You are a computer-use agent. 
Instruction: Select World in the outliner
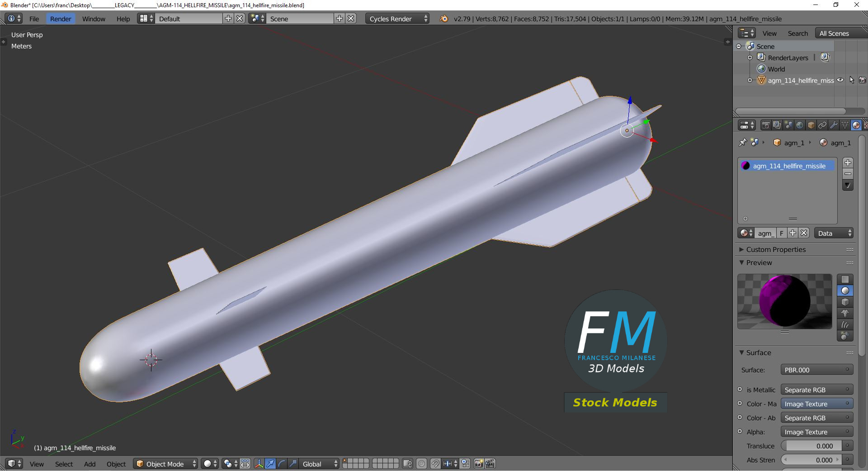[776, 69]
